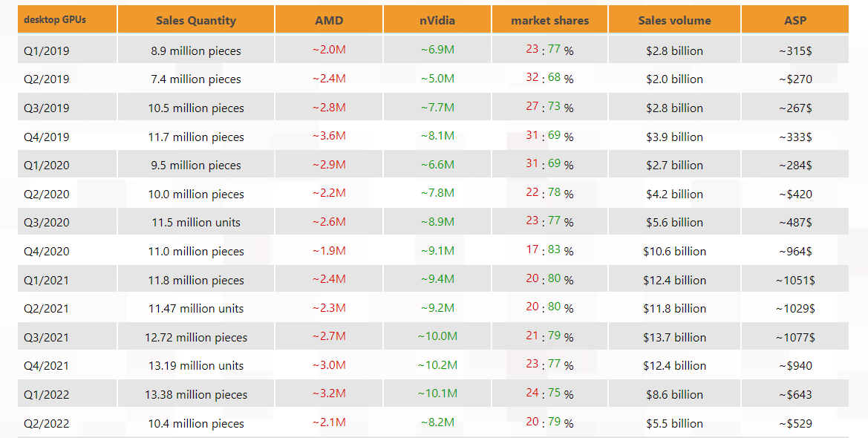
Task: Click the $13.7 billion sales volume cell
Action: point(674,338)
